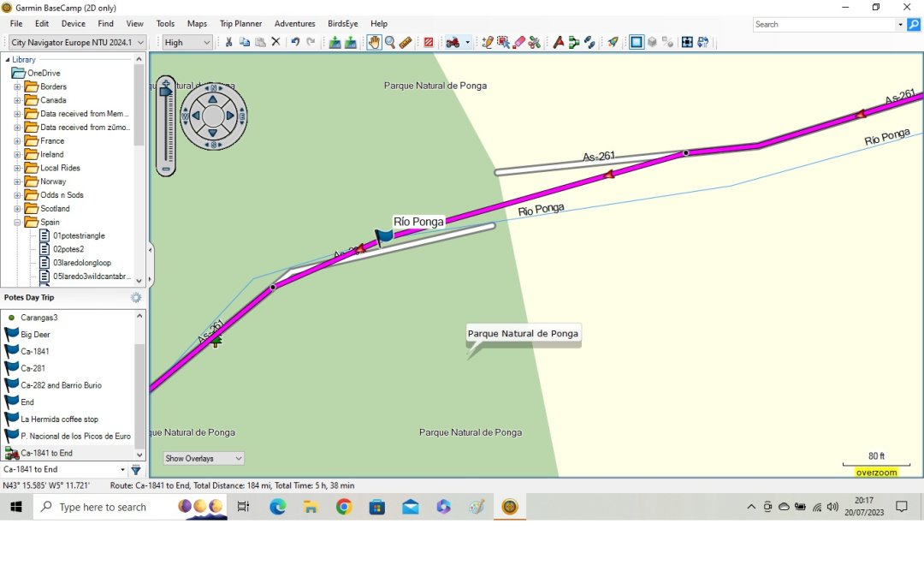Select La Hermida coffee stop waypoint
Image resolution: width=924 pixels, height=571 pixels.
(59, 419)
